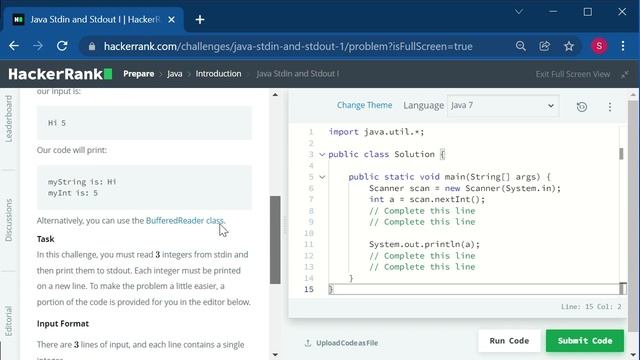Click the 'myString is: Hi' output text

82,182
